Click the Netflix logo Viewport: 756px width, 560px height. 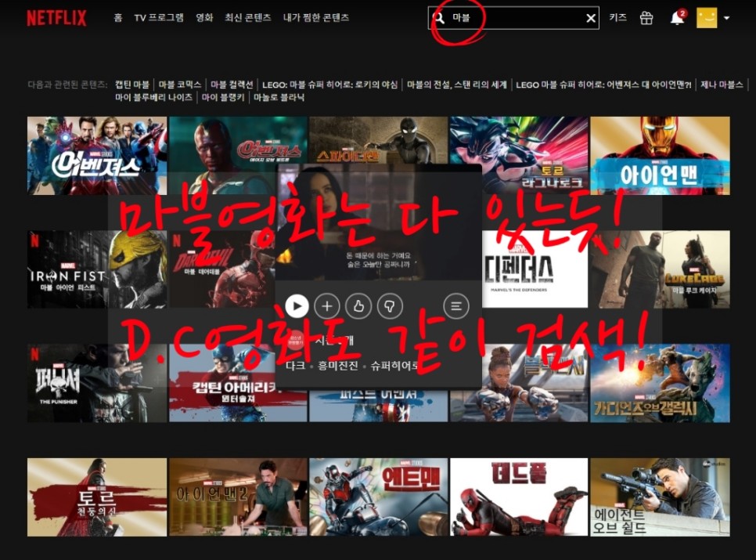56,18
